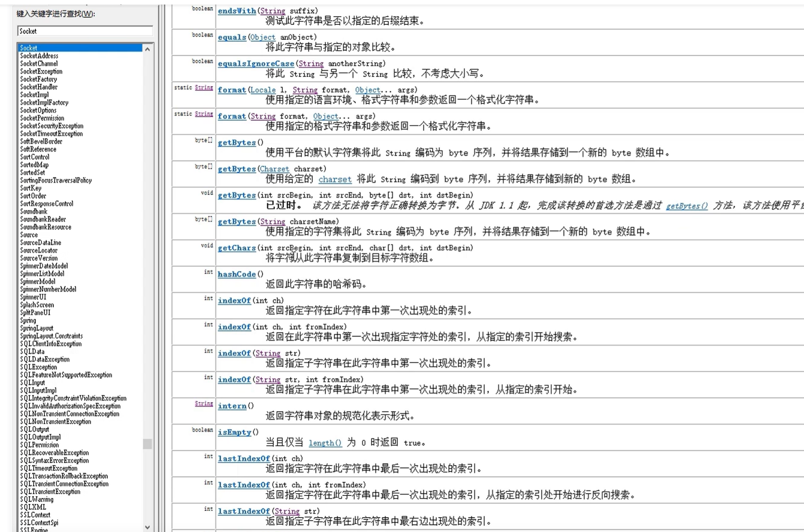The width and height of the screenshot is (804, 532).
Task: Select SocketException in the list
Action: (x=41, y=71)
